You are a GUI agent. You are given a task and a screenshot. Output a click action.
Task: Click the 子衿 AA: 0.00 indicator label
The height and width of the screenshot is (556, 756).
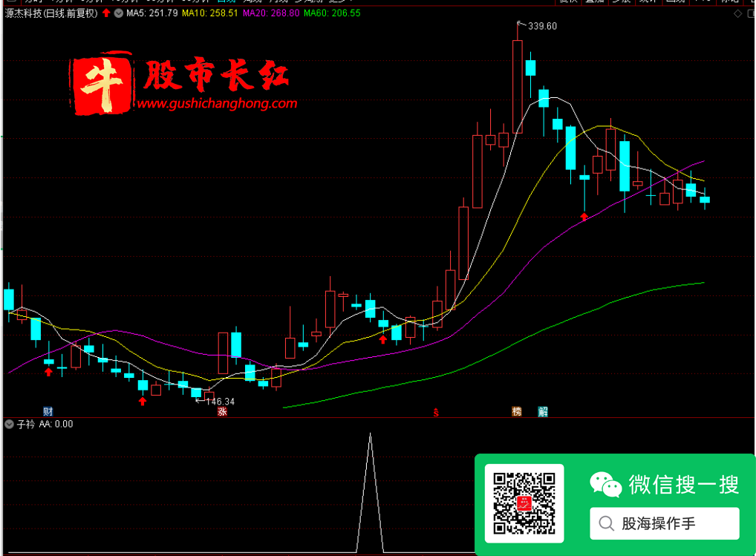[45, 424]
